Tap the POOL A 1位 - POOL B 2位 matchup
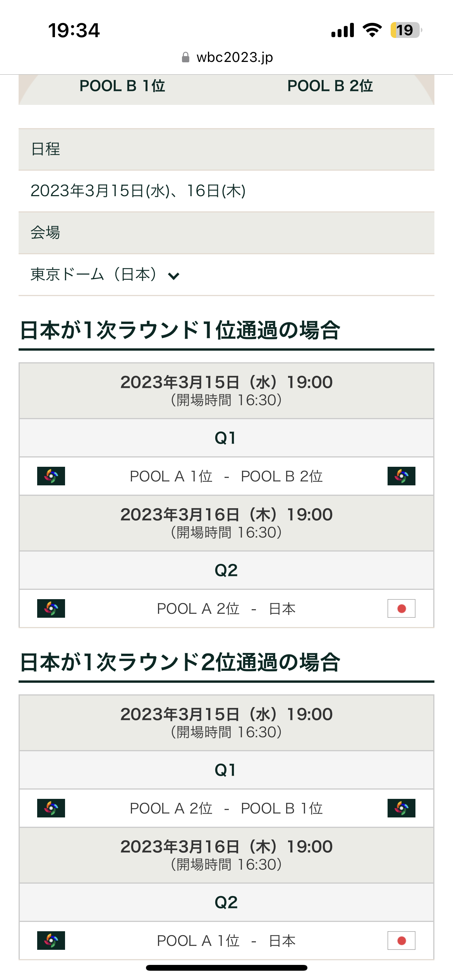The height and width of the screenshot is (980, 453). coord(226,476)
